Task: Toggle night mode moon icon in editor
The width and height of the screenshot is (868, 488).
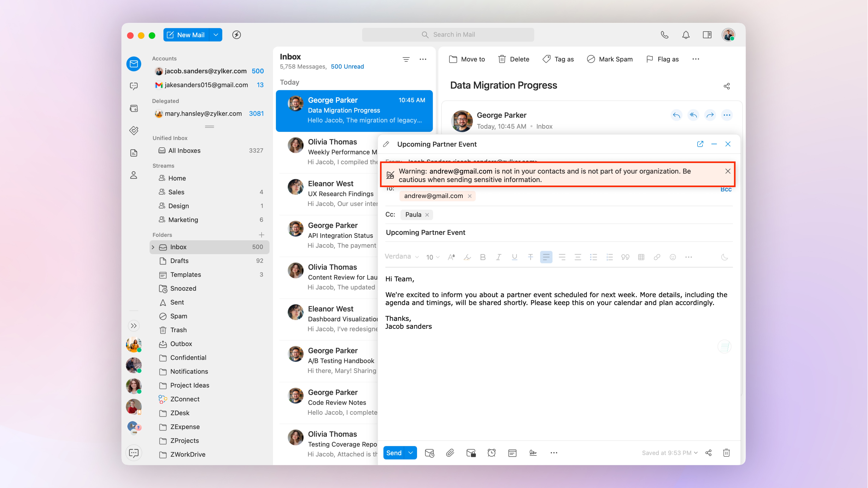Action: 724,257
